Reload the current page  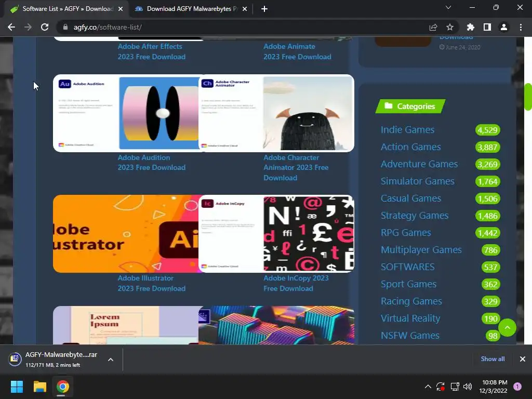click(45, 27)
